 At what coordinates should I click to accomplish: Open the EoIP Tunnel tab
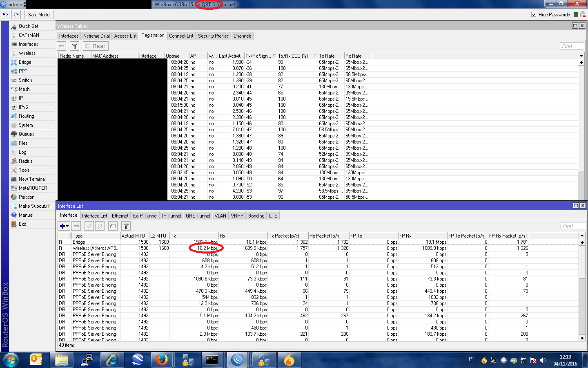(145, 216)
